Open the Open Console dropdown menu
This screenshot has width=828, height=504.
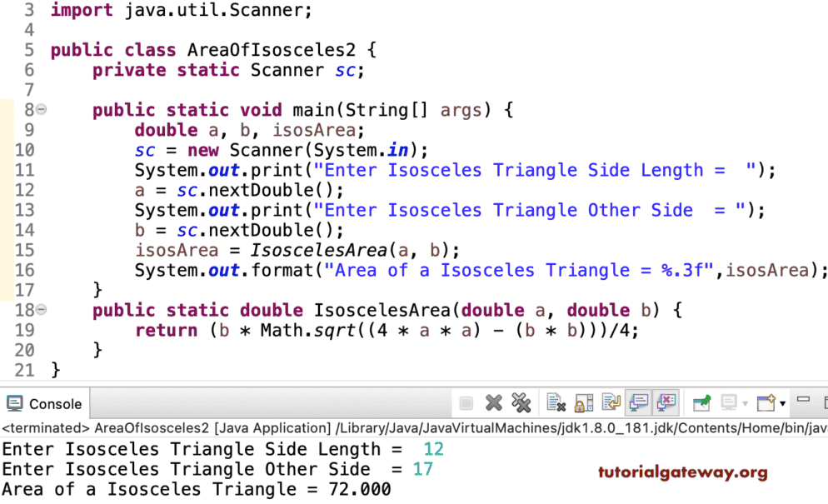click(x=783, y=402)
